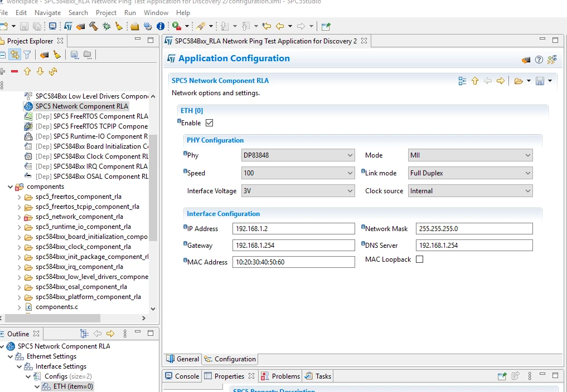Image resolution: width=567 pixels, height=392 pixels.
Task: Open the Clock source Internal dropdown
Action: [x=470, y=191]
